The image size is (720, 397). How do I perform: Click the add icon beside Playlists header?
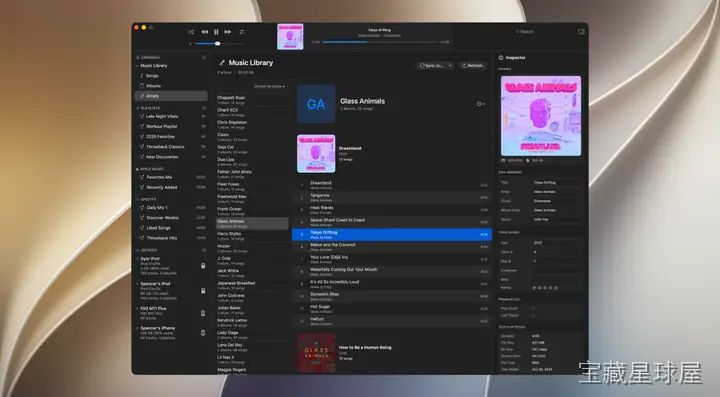(204, 108)
